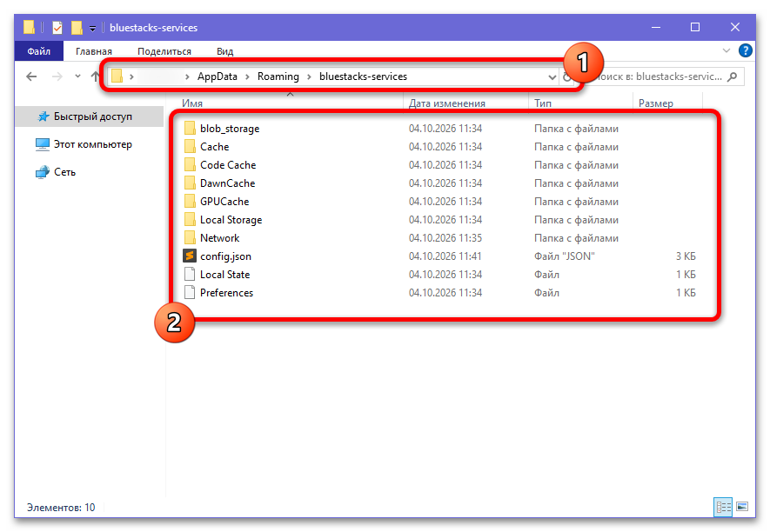Click the search magnifier icon
Viewport: 770px width, 532px height.
(x=733, y=76)
